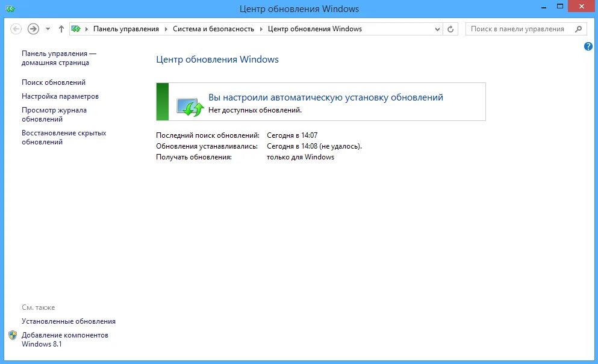The height and width of the screenshot is (364, 598).
Task: Open the recent locations dropdown arrow
Action: [x=48, y=29]
